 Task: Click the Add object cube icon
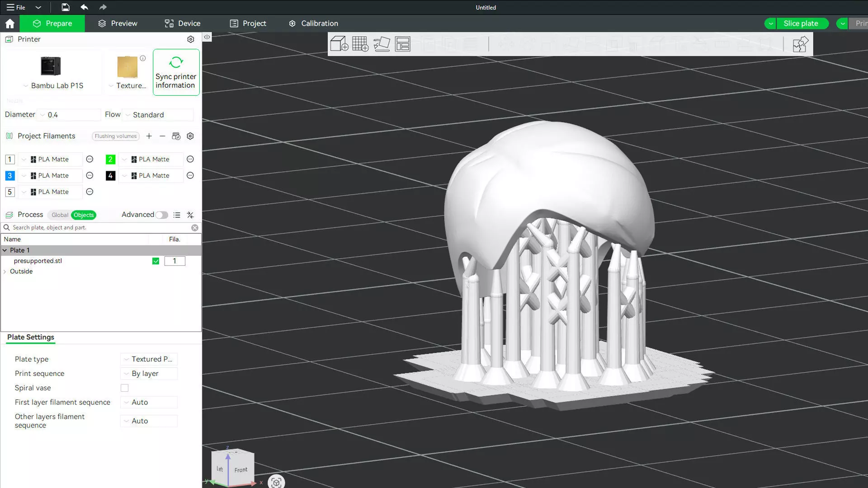coord(339,44)
